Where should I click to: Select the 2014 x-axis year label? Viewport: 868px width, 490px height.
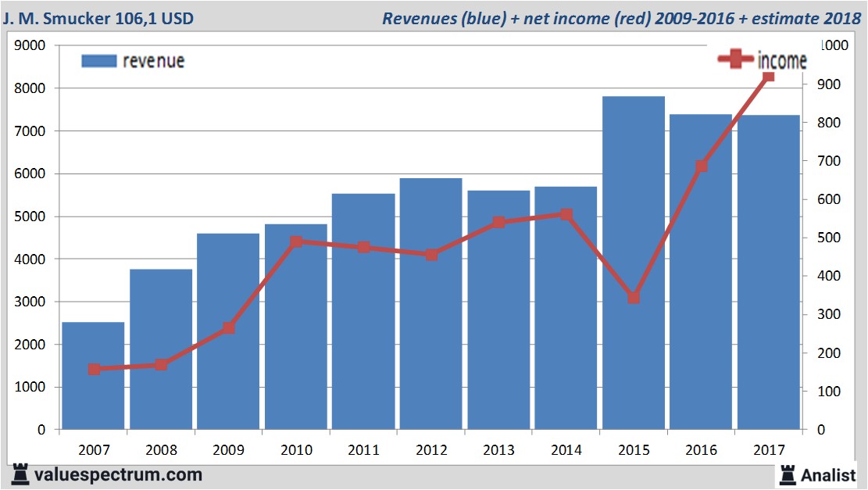[566, 450]
